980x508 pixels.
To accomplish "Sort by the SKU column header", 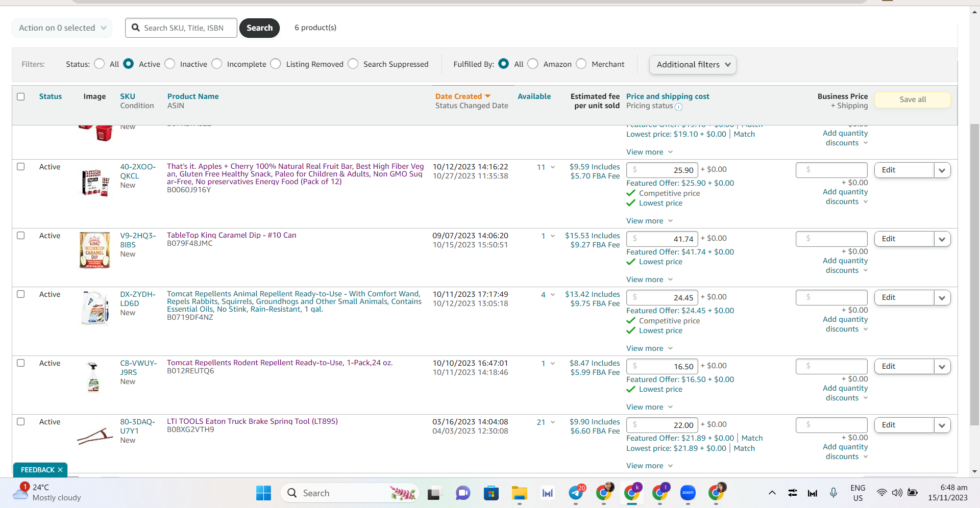I will 128,96.
